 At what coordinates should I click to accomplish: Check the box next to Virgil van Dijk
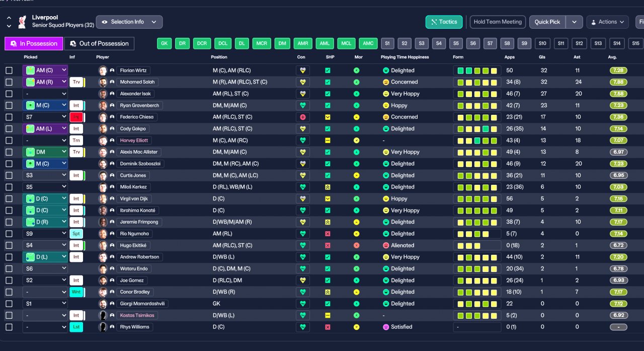[9, 198]
